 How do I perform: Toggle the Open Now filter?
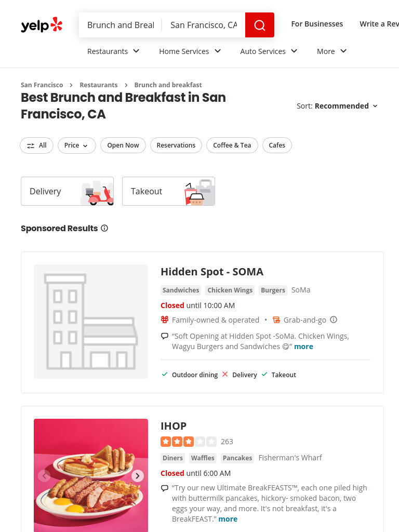pyautogui.click(x=123, y=145)
